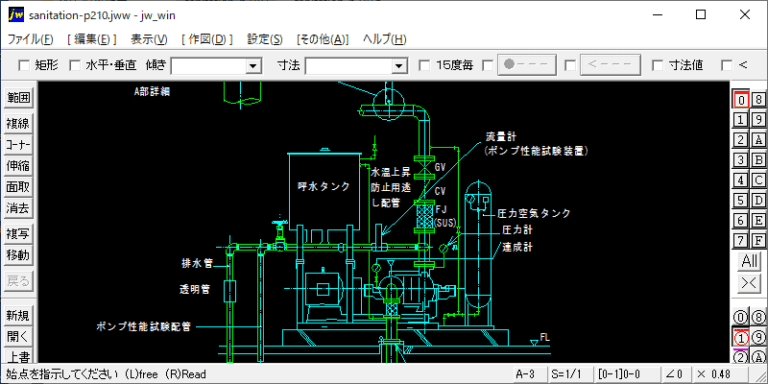Viewport: 768px width, 384px height.
Task: Click the 呼水タンク label in drawing
Action: pos(324,186)
